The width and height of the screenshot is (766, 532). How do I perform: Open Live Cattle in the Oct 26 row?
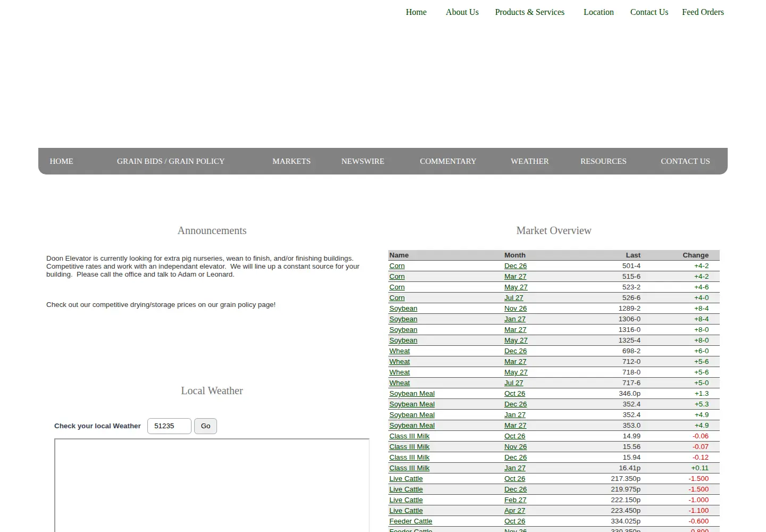[406, 479]
